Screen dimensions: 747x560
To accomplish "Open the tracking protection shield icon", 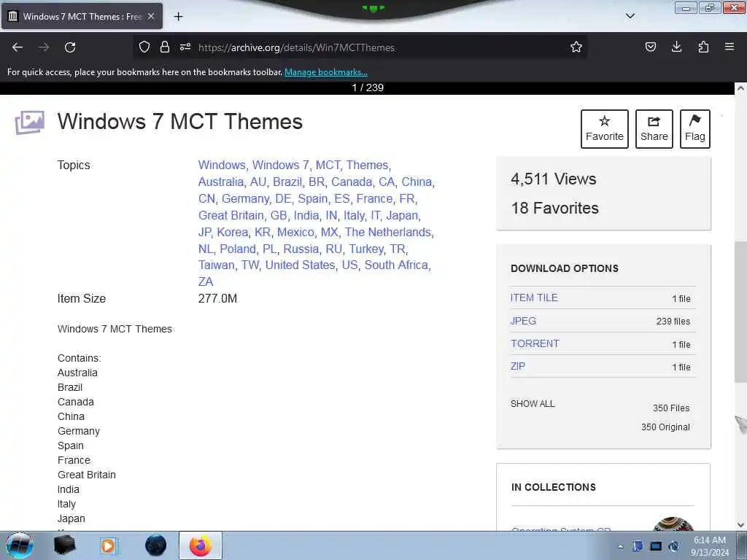I will pyautogui.click(x=144, y=47).
